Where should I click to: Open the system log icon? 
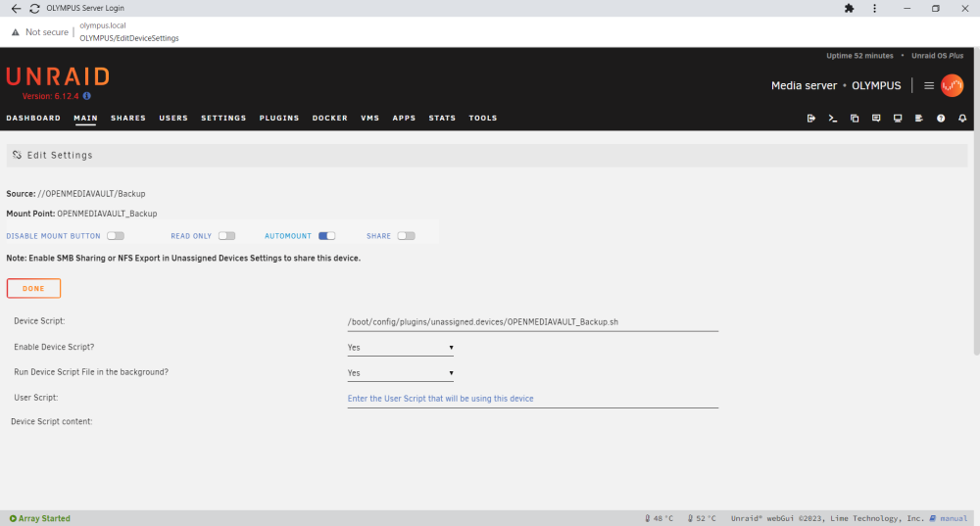tap(919, 119)
